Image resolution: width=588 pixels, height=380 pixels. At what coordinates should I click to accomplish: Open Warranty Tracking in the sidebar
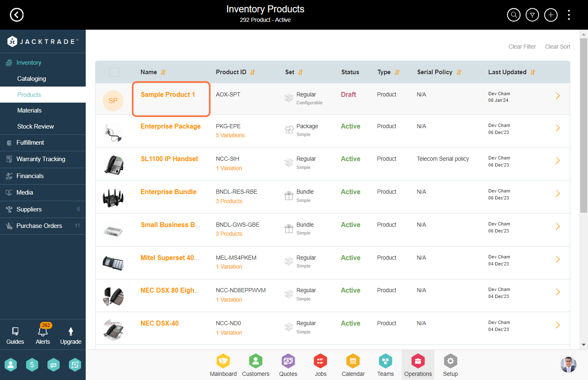click(x=43, y=159)
